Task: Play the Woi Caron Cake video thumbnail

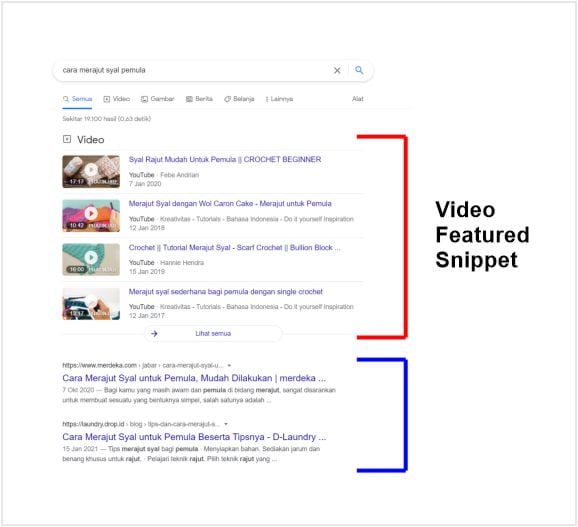Action: [91, 216]
